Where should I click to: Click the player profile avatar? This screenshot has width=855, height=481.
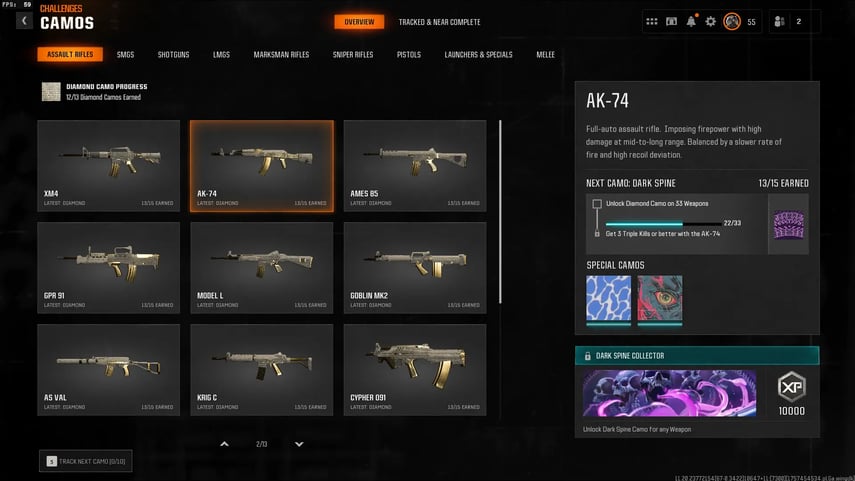[732, 21]
